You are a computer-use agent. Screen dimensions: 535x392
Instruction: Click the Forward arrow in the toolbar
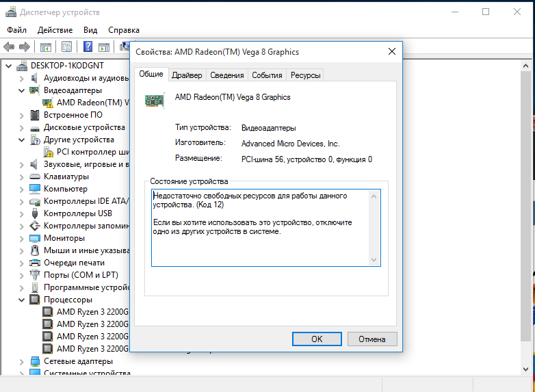pos(25,47)
